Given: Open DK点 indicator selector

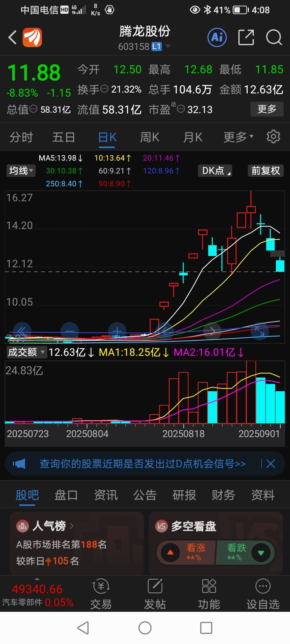Looking at the screenshot, I should [215, 171].
